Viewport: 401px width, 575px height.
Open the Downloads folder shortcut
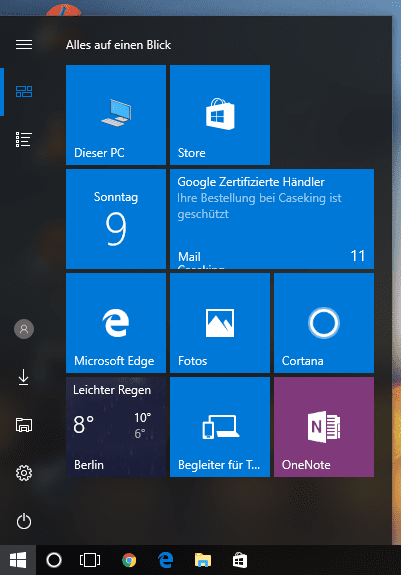(x=24, y=377)
